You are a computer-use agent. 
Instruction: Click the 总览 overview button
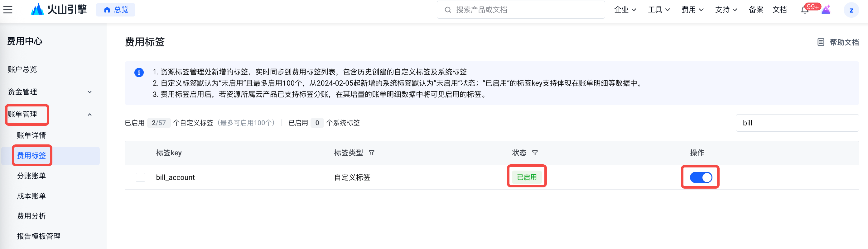click(x=116, y=10)
